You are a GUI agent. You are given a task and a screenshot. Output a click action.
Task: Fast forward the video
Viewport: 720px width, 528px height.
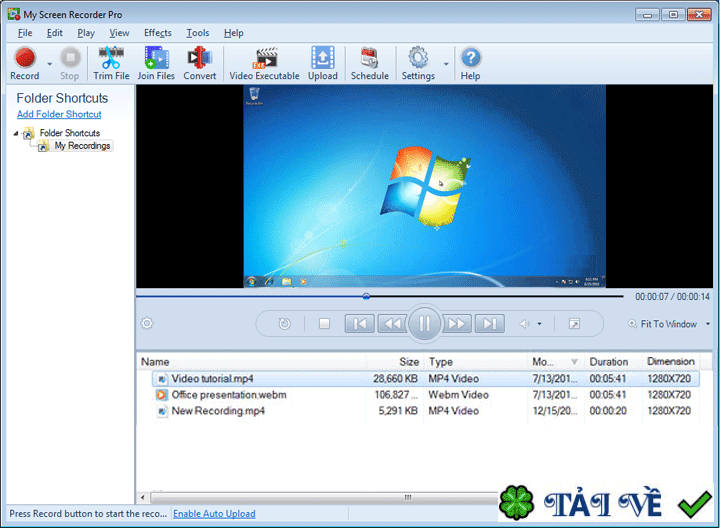click(x=457, y=324)
